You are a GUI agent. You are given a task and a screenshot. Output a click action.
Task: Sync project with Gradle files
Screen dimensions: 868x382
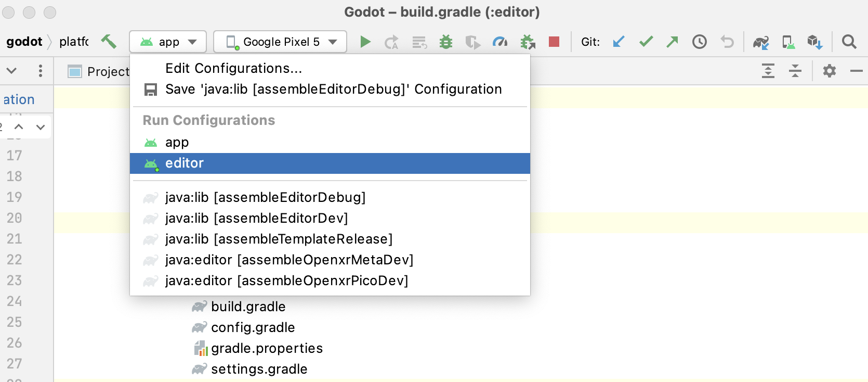tap(760, 42)
